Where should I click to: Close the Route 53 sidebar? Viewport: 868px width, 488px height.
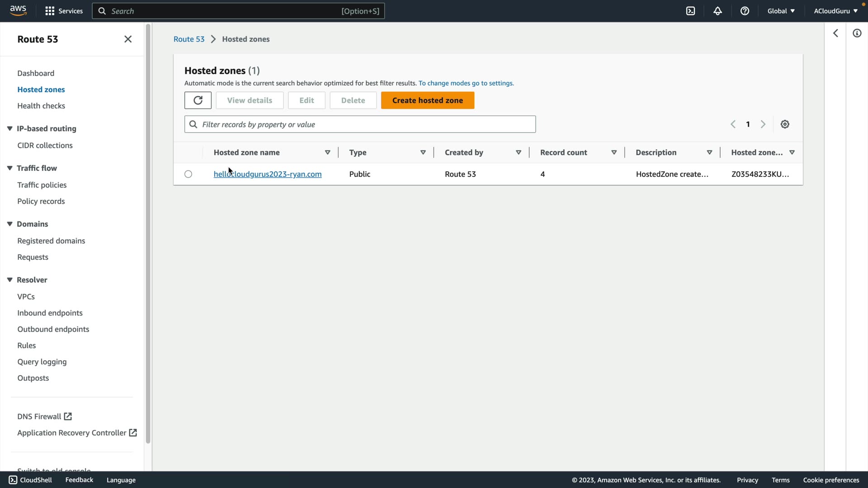pos(128,39)
